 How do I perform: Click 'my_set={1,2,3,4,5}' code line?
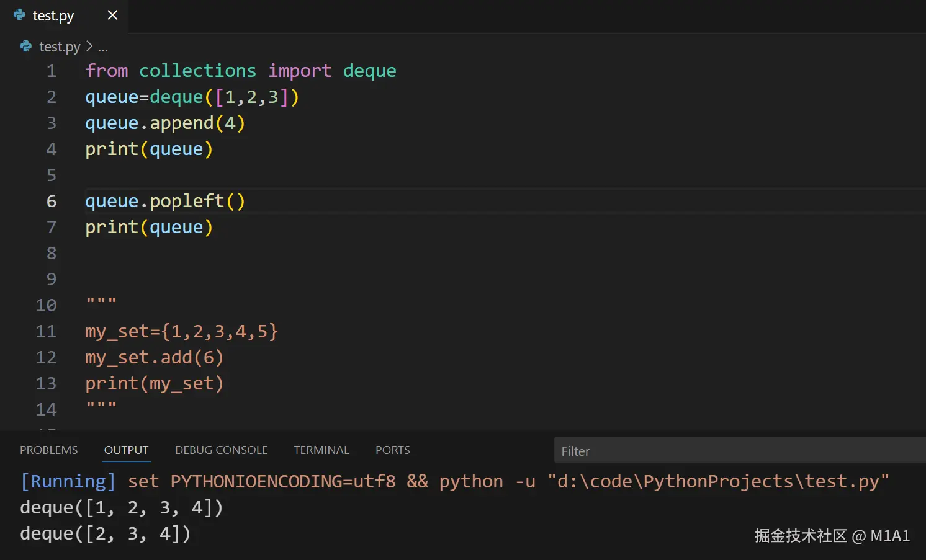(181, 332)
